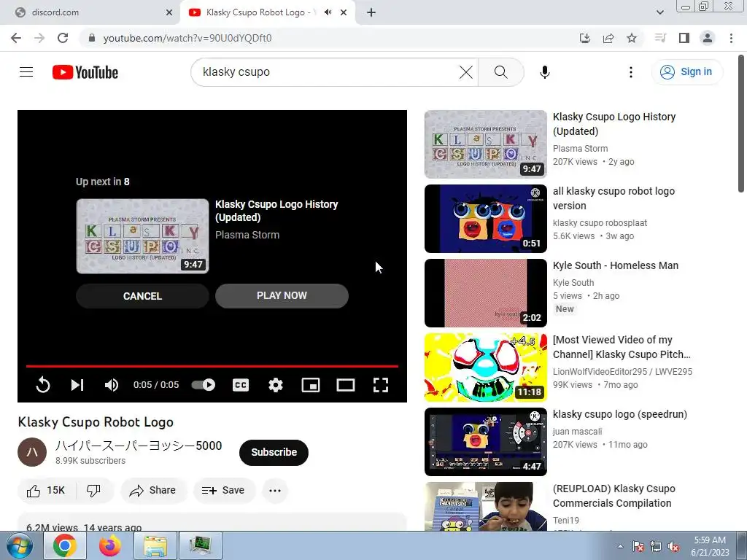Screen dimensions: 747x560
Task: Open Windows Explorer from taskbar
Action: pyautogui.click(x=155, y=545)
